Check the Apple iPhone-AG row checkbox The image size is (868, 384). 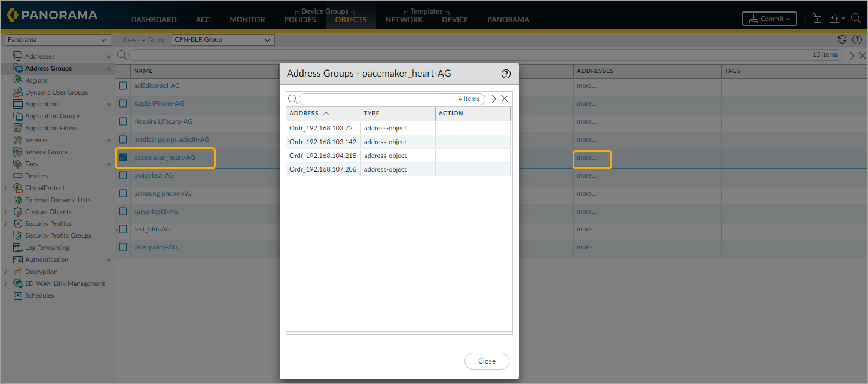(123, 103)
